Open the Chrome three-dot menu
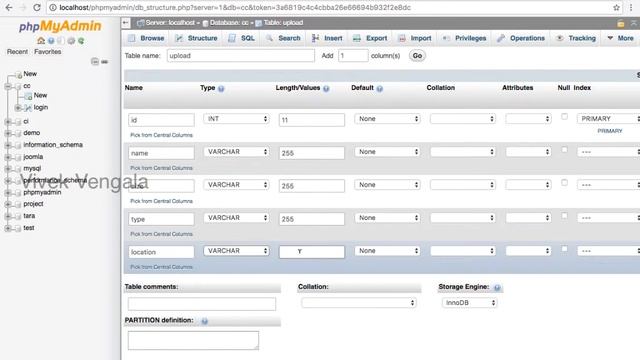640x360 pixels. (x=631, y=7)
